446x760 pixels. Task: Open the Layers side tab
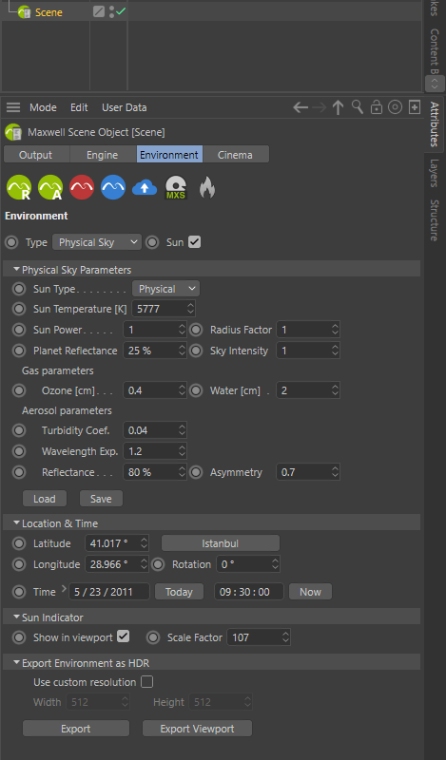[x=434, y=173]
